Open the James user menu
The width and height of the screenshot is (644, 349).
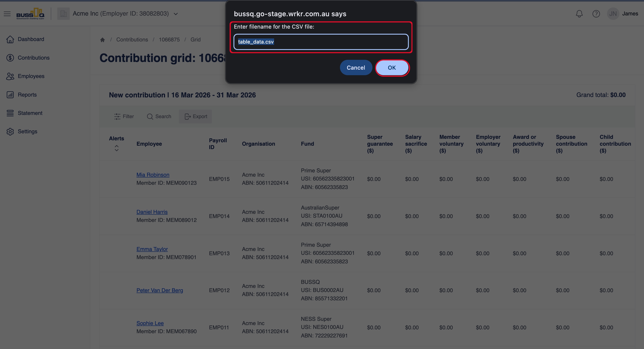pyautogui.click(x=630, y=14)
